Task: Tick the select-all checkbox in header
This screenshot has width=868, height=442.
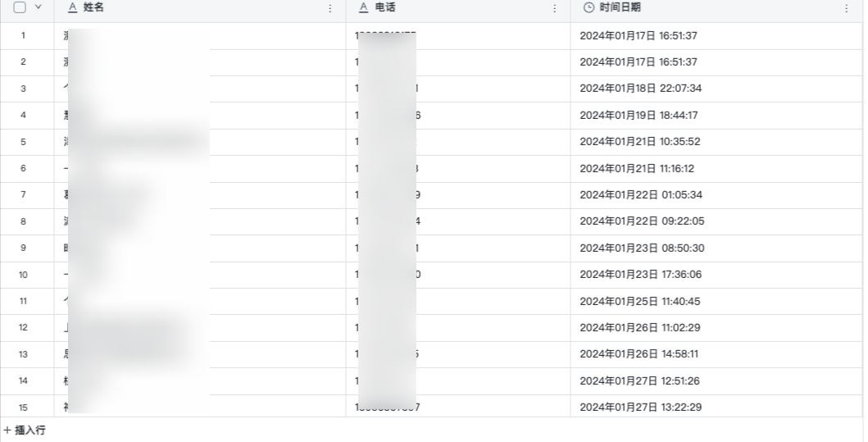Action: (x=20, y=7)
